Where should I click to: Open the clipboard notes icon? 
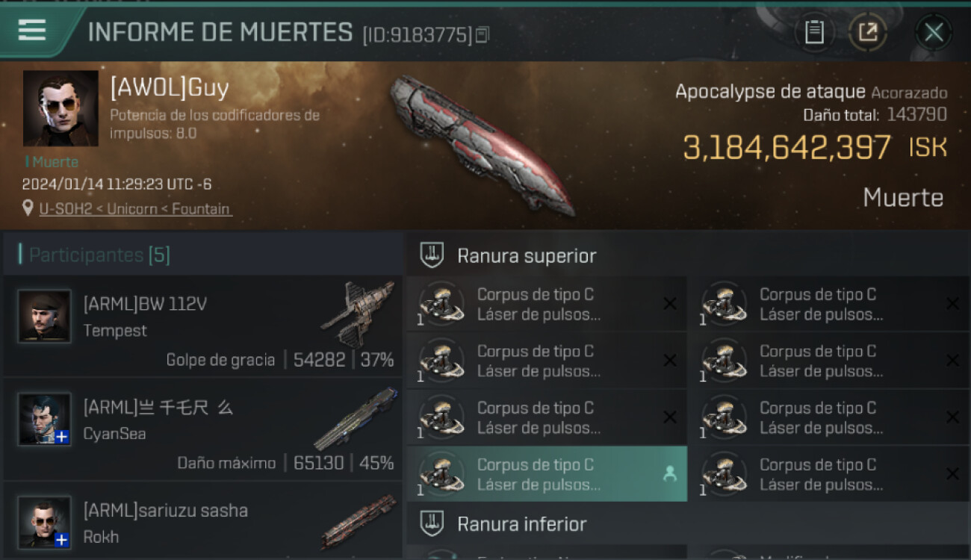click(x=814, y=32)
